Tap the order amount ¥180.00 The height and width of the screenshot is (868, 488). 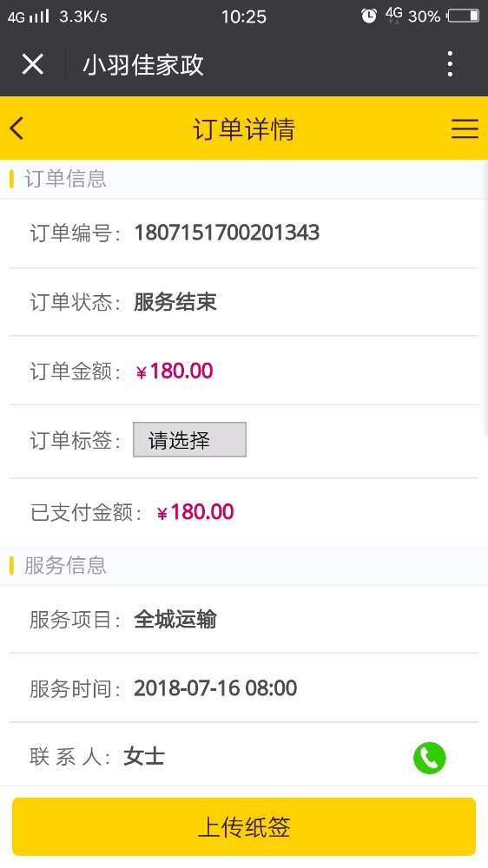(x=174, y=371)
